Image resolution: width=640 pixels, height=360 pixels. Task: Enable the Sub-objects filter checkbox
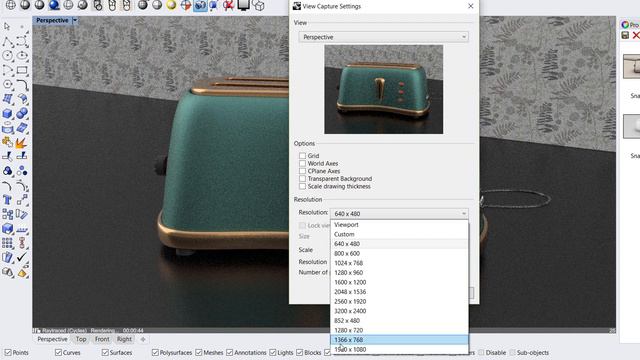512,352
